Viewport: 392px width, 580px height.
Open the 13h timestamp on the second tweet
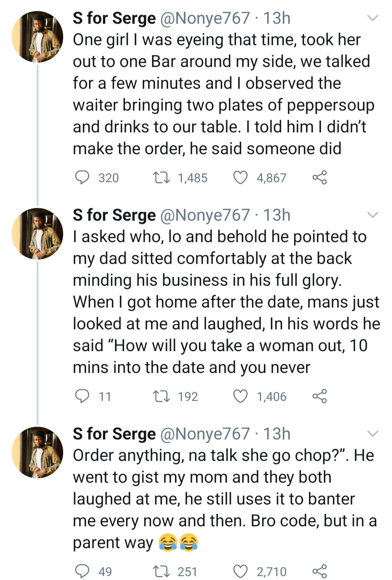coord(277,215)
